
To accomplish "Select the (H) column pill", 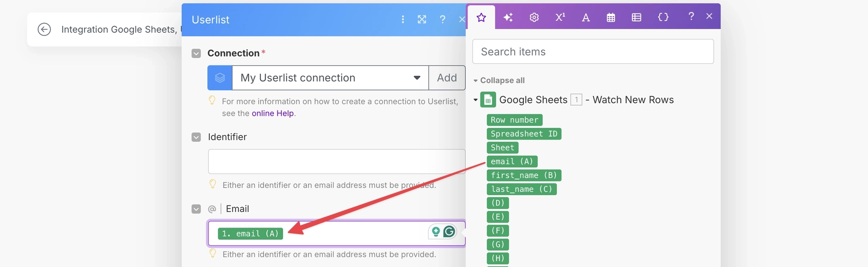I will pyautogui.click(x=498, y=259).
